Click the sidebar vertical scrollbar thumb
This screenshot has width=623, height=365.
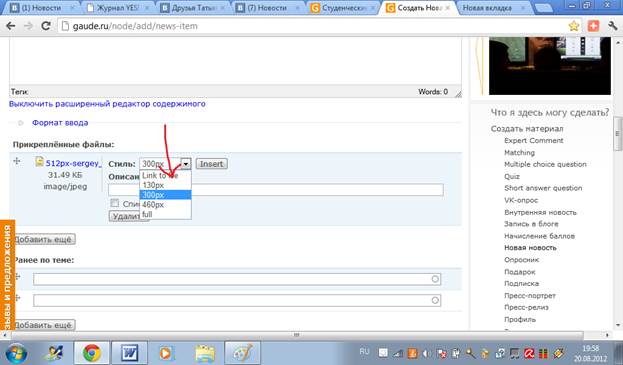point(617,133)
